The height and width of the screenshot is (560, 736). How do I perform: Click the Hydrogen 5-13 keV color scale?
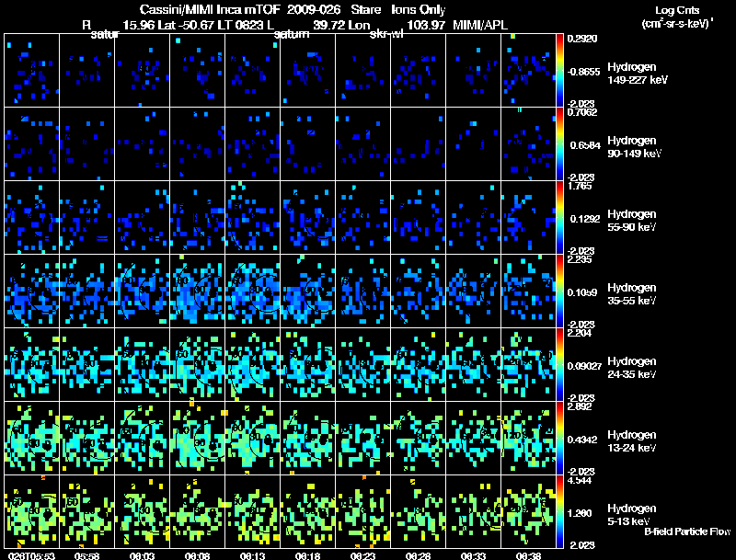[x=560, y=511]
